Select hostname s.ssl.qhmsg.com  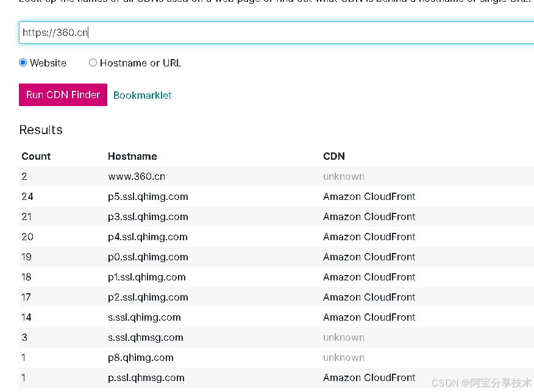click(x=146, y=337)
